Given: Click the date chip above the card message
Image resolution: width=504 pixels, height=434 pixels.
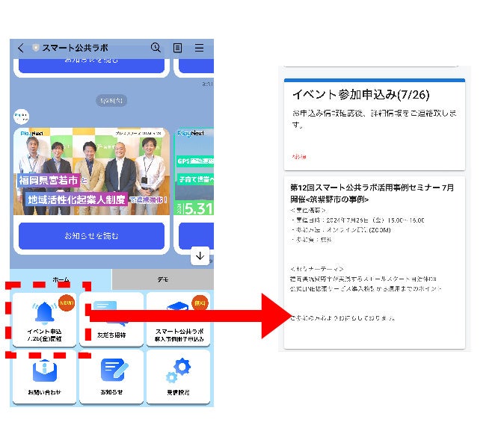Looking at the screenshot, I should [x=111, y=101].
